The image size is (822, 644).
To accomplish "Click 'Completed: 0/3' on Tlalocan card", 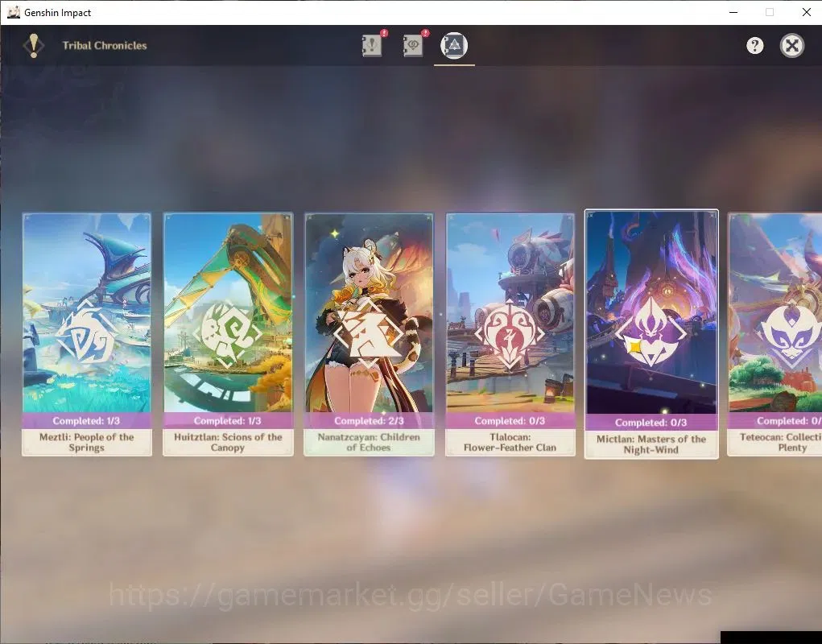I will (x=510, y=421).
